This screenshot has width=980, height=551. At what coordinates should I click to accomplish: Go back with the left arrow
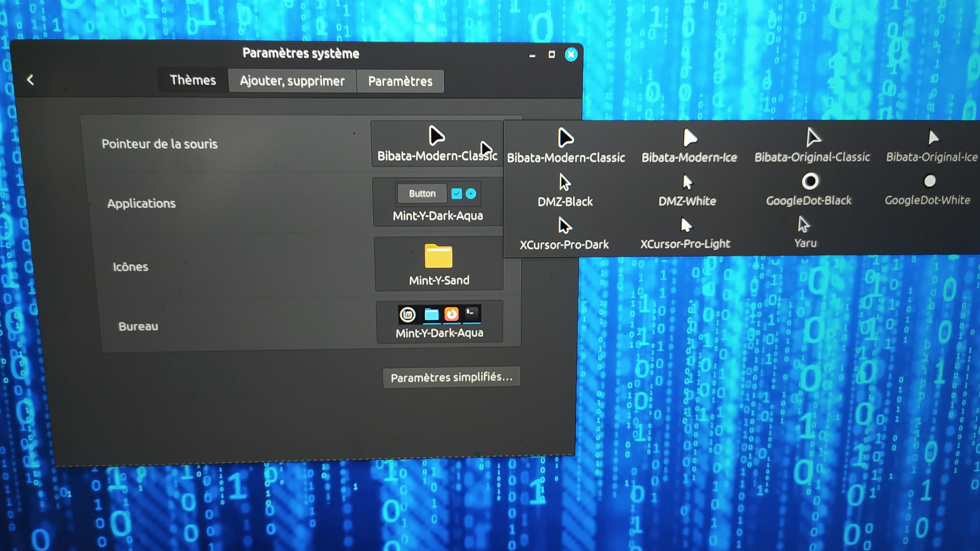(x=30, y=79)
